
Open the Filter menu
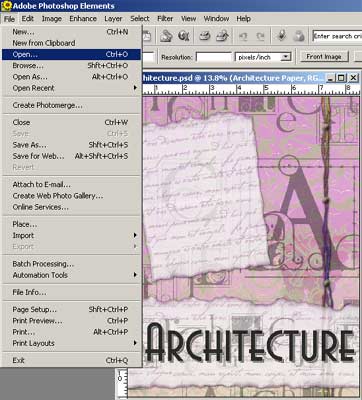[165, 19]
